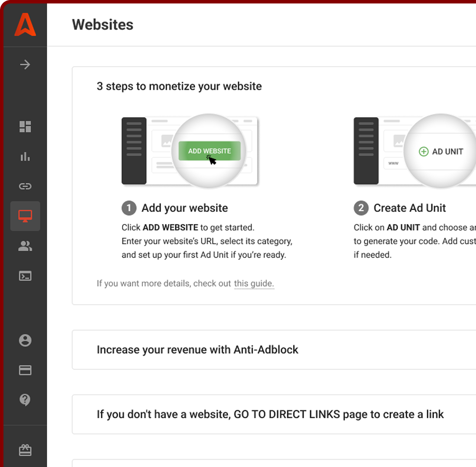
Task: Open the Statistics bar chart icon
Action: coord(25,157)
